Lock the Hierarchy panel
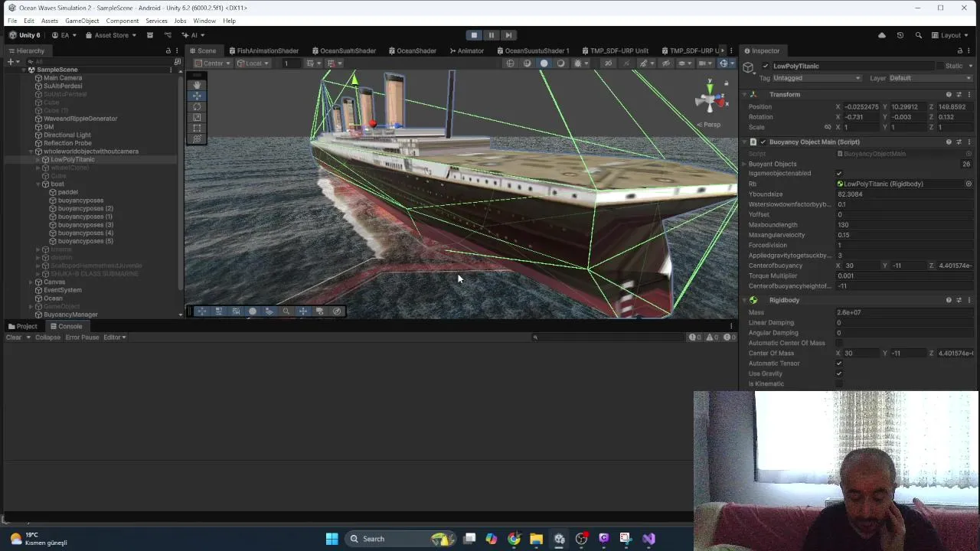Image resolution: width=980 pixels, height=551 pixels. tap(168, 51)
